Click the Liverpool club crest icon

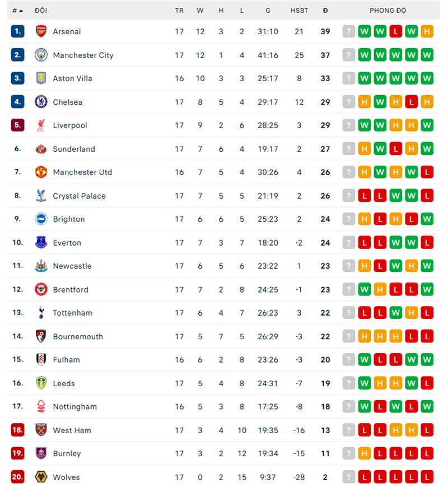[x=41, y=125]
